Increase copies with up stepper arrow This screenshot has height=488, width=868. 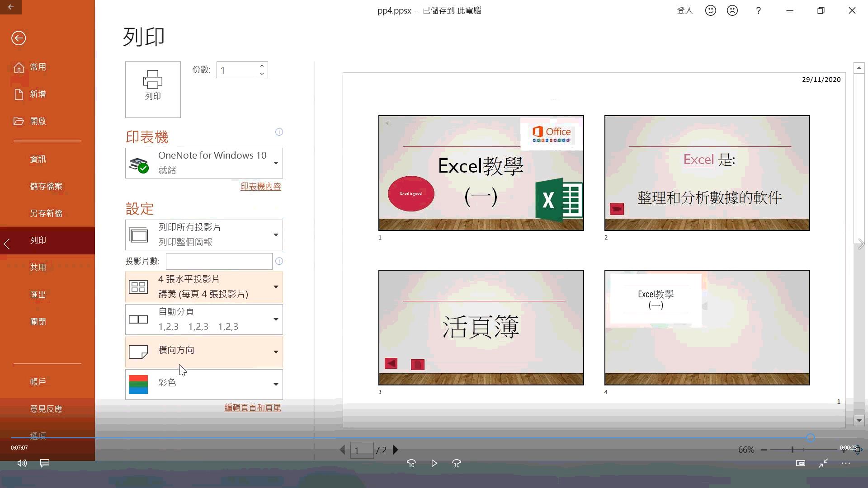pos(262,66)
